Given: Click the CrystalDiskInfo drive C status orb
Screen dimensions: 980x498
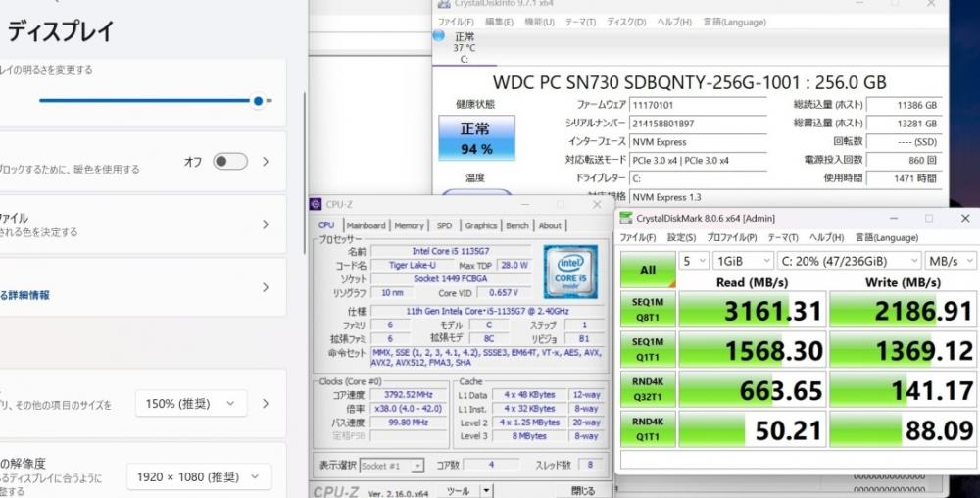Looking at the screenshot, I should [x=439, y=36].
